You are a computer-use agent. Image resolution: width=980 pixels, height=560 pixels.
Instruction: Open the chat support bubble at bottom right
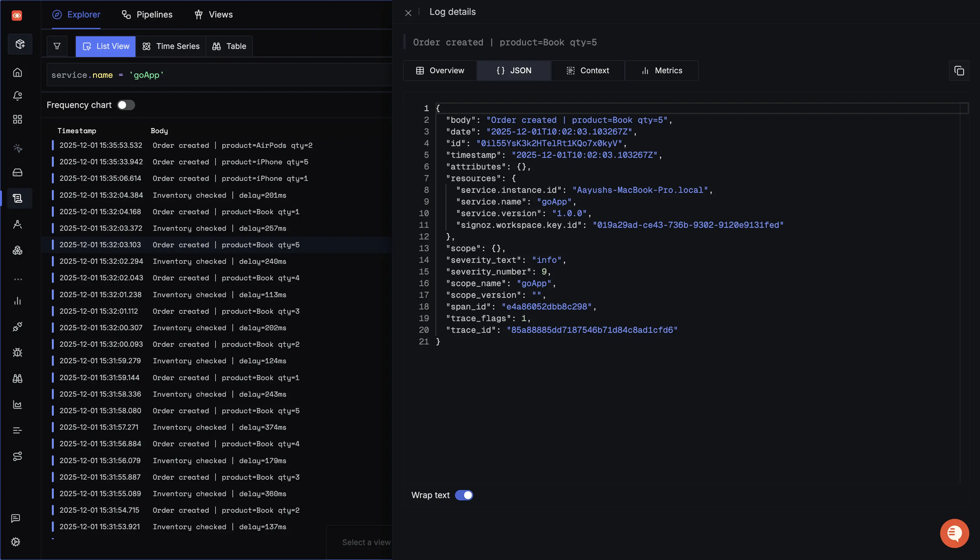(954, 533)
